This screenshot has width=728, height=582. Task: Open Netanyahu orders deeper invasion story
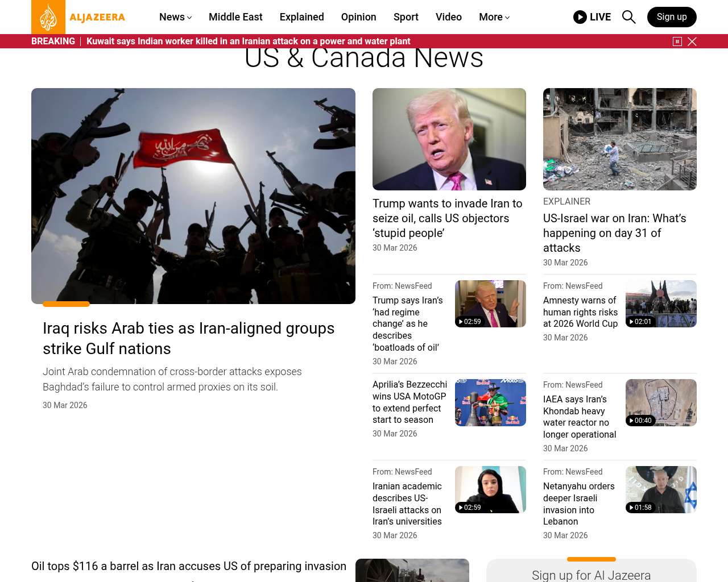[x=579, y=504]
